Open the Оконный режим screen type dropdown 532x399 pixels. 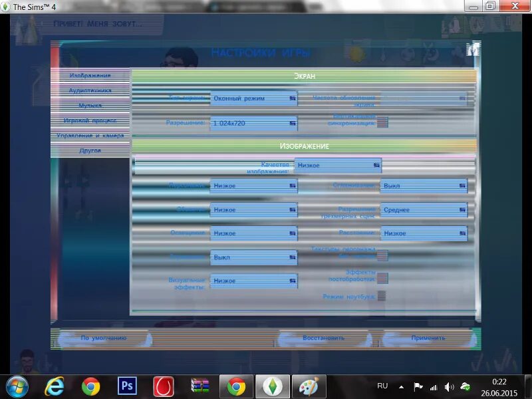pyautogui.click(x=253, y=98)
